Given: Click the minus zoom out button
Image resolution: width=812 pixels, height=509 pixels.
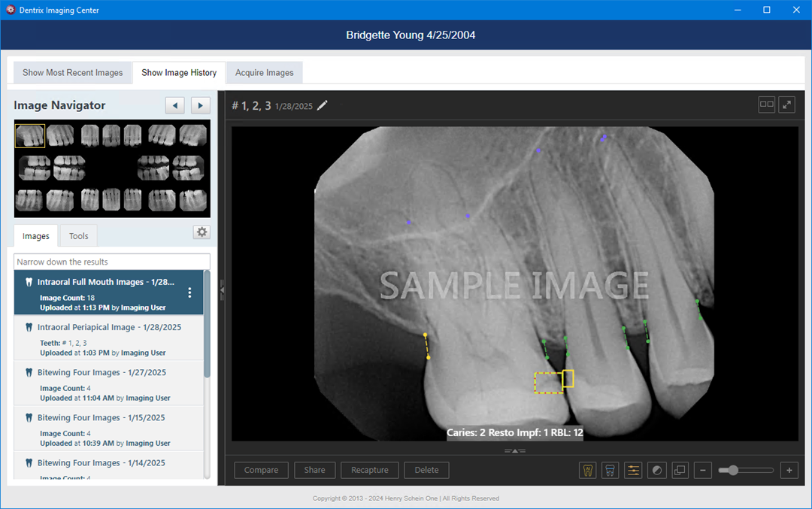Looking at the screenshot, I should 703,471.
